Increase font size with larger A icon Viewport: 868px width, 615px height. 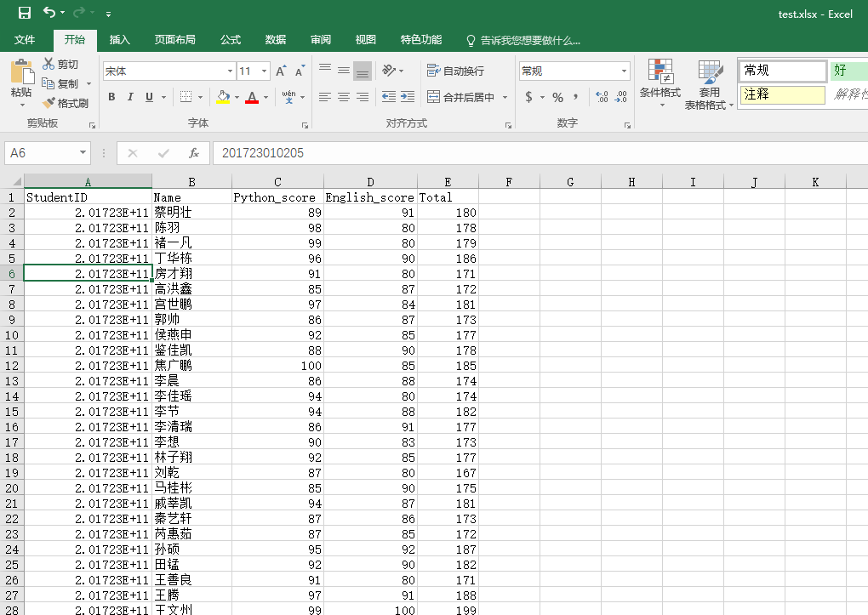[281, 71]
